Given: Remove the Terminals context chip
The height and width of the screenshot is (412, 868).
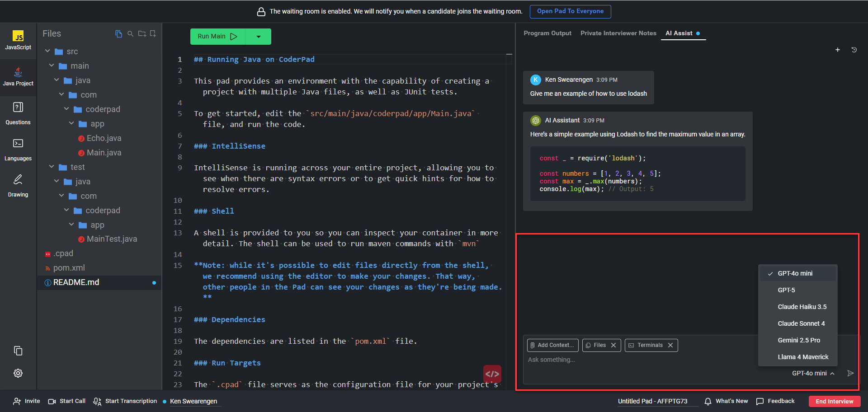Looking at the screenshot, I should [x=670, y=345].
